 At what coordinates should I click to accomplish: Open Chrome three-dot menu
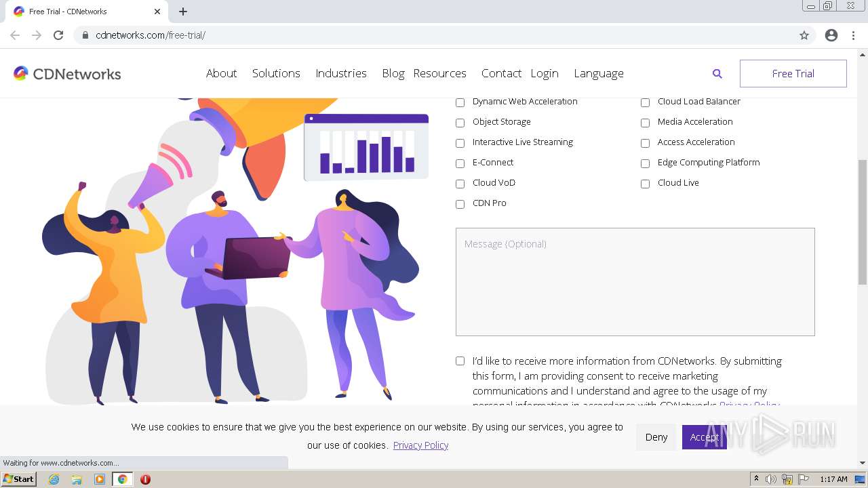coord(853,35)
